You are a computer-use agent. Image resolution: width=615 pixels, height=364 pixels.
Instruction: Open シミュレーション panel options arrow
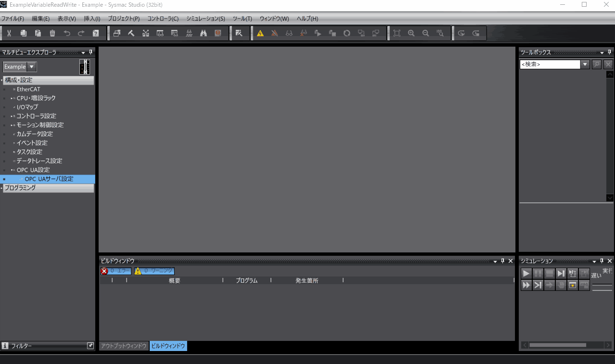click(594, 261)
